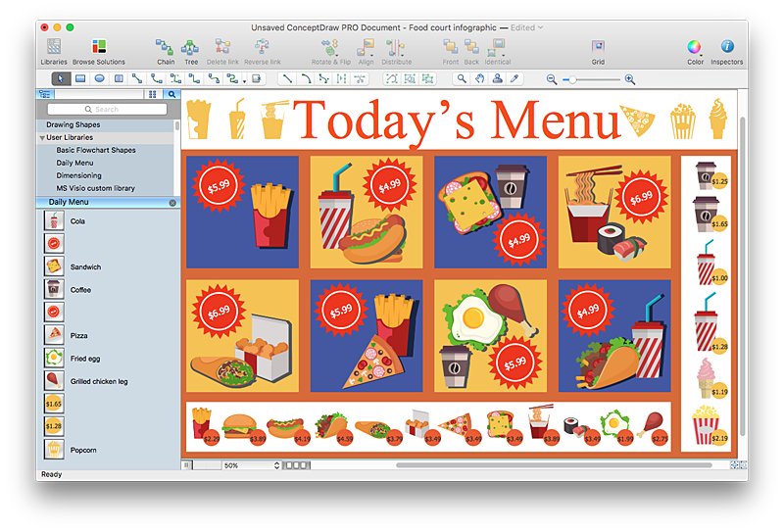
Task: Open the Align dropdown
Action: coord(366,52)
